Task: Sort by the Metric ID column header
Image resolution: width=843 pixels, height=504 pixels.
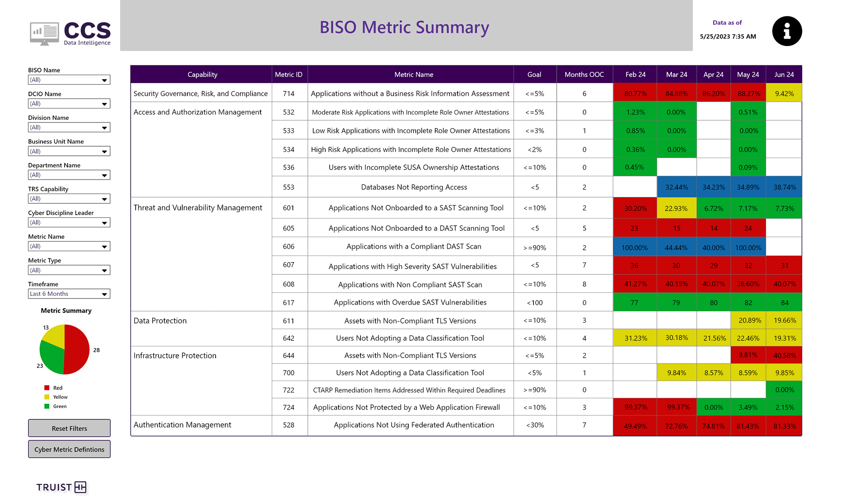Action: pos(289,75)
